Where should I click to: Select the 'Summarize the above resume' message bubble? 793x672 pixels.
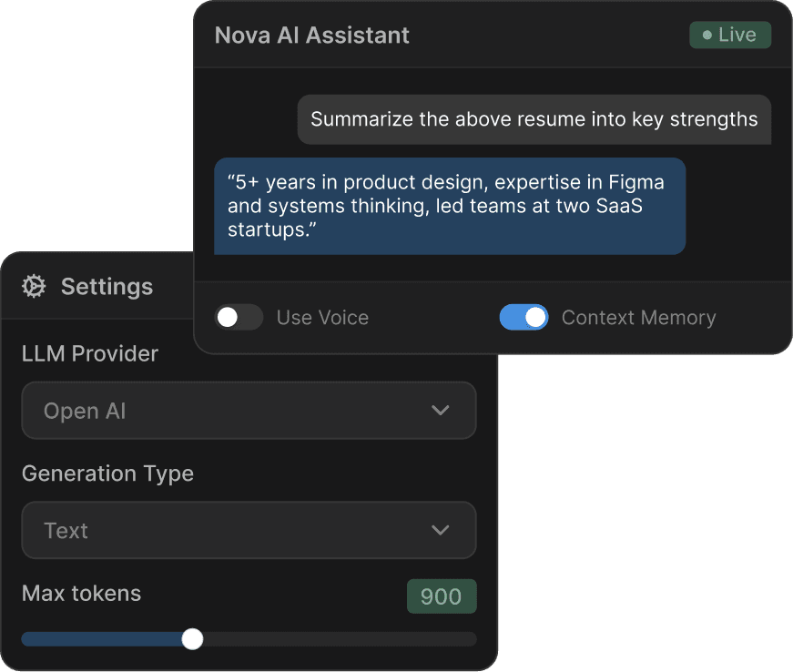[534, 119]
